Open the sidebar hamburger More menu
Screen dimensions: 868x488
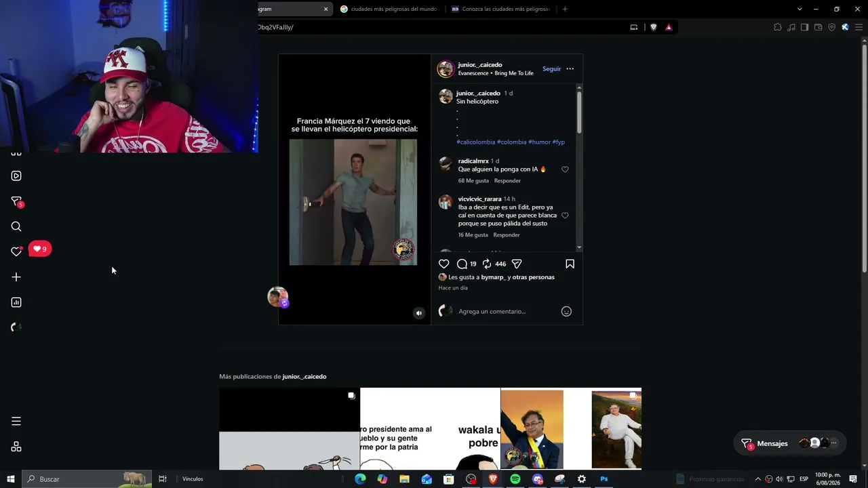pos(16,422)
